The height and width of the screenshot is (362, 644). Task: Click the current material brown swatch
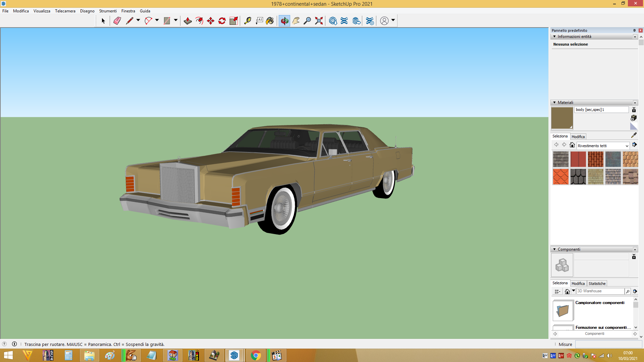[562, 118]
